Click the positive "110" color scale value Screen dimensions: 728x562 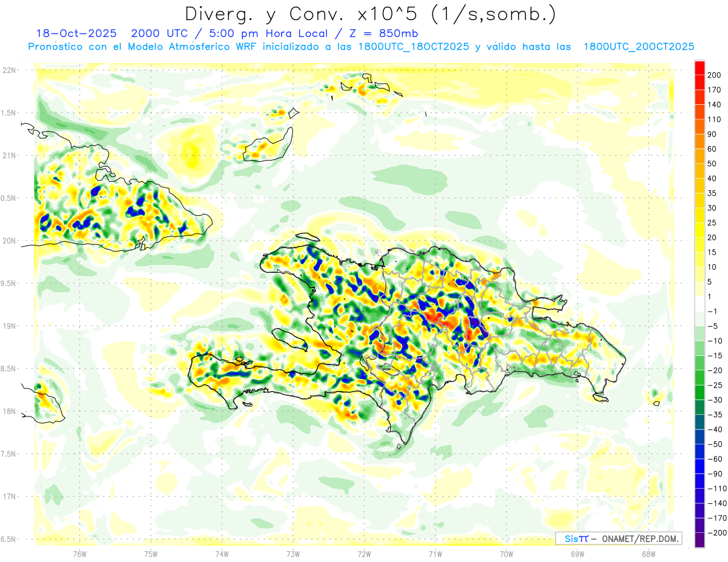(x=714, y=119)
